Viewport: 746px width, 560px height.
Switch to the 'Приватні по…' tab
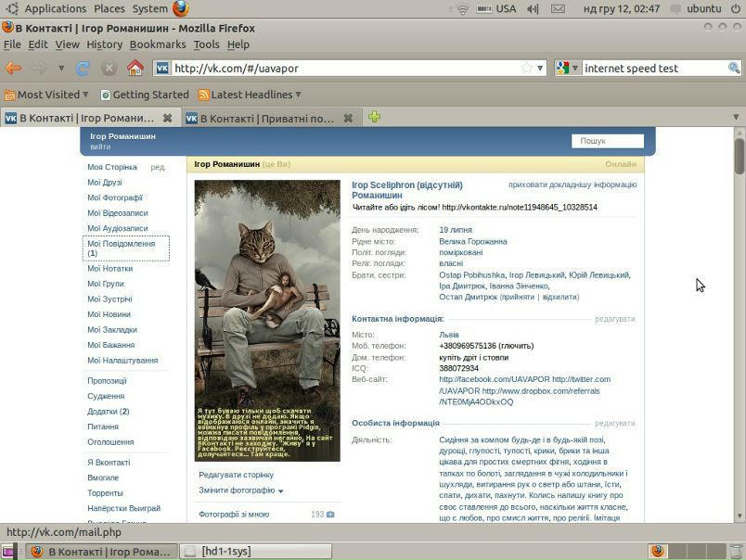click(x=266, y=118)
